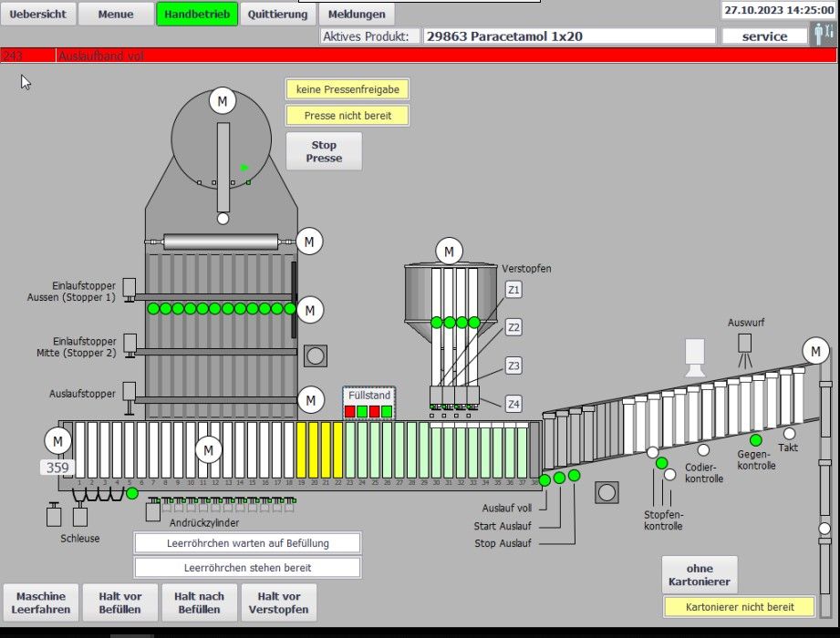Open the Uebersicht screen
The image size is (840, 638).
(x=37, y=14)
